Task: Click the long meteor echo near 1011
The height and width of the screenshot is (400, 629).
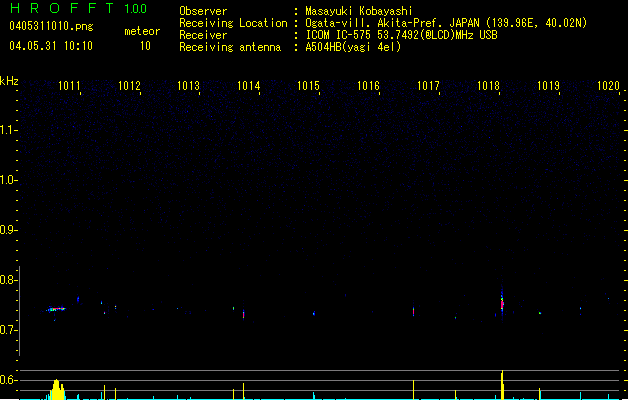Action: [x=56, y=309]
